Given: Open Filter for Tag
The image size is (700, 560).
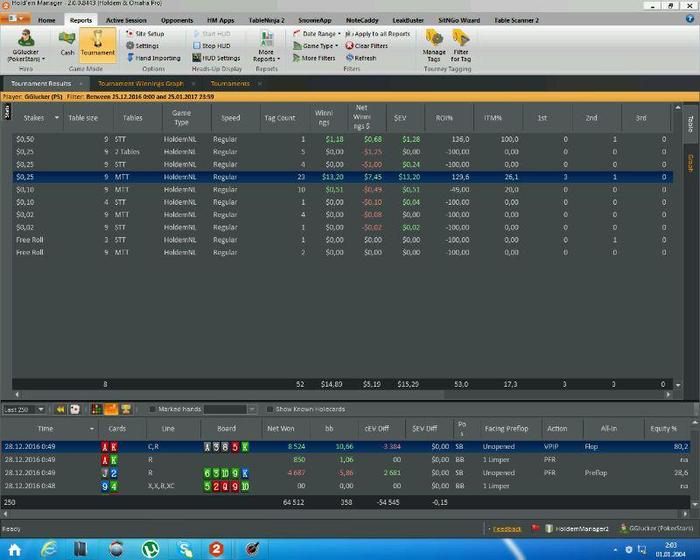Looking at the screenshot, I should point(461,46).
